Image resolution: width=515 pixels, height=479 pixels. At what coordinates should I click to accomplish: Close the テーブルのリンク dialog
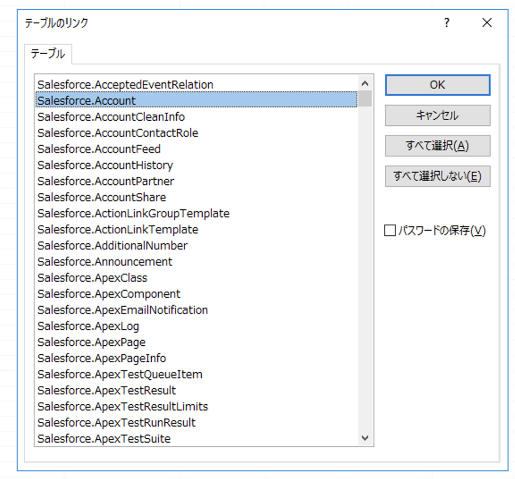click(x=487, y=23)
